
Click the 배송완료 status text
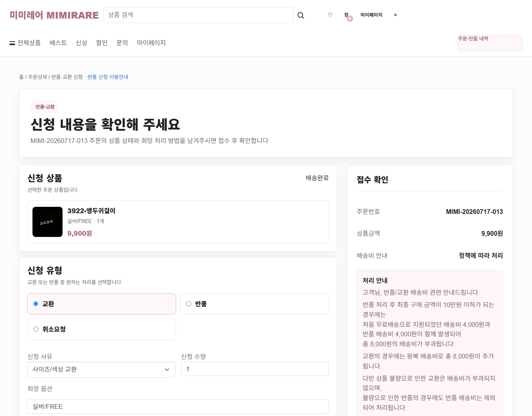click(x=317, y=178)
